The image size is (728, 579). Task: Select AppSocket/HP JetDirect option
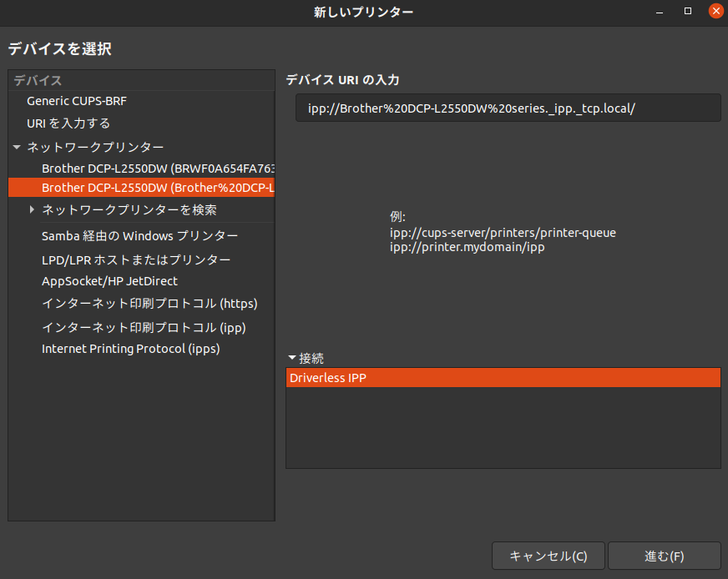[109, 281]
